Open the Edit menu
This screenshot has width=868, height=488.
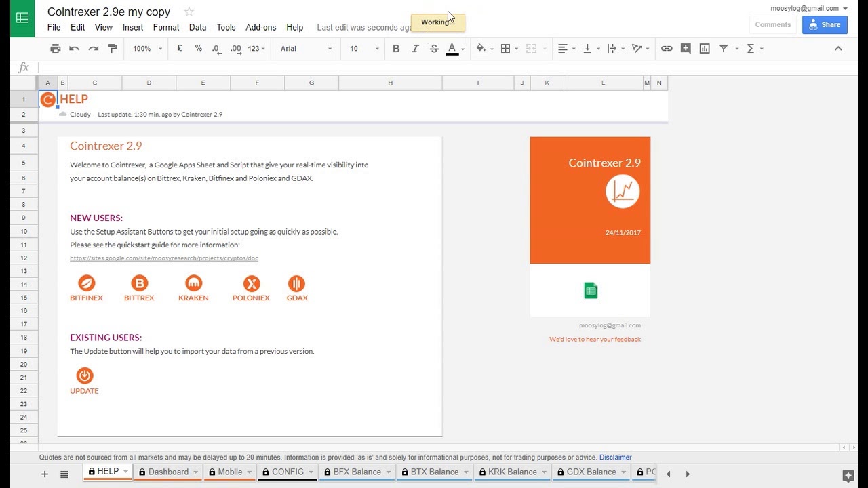78,27
